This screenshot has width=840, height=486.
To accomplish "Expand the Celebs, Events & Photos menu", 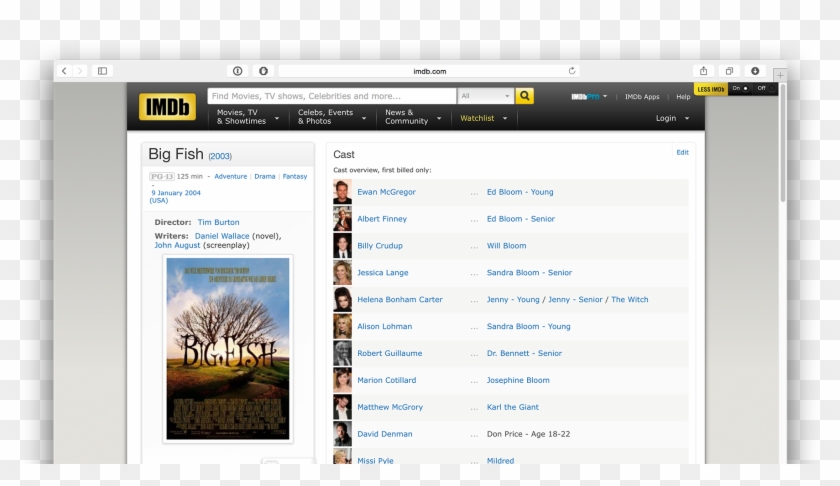I will click(x=332, y=117).
